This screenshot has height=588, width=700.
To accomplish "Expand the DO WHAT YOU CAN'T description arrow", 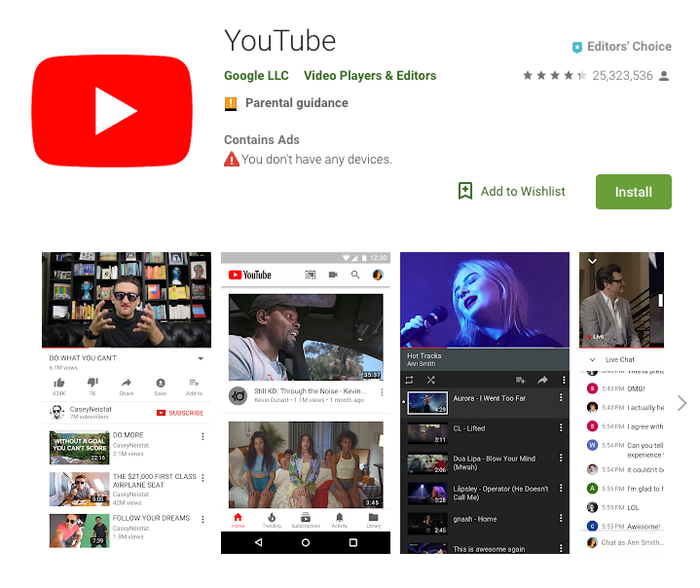I will (201, 358).
